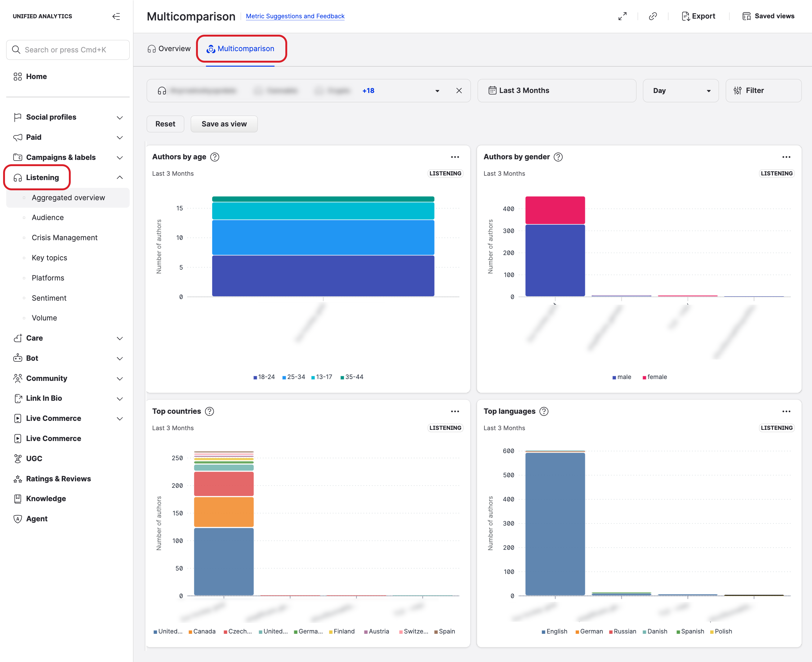The height and width of the screenshot is (662, 812).
Task: Collapse the Listening menu chevron
Action: tap(119, 178)
